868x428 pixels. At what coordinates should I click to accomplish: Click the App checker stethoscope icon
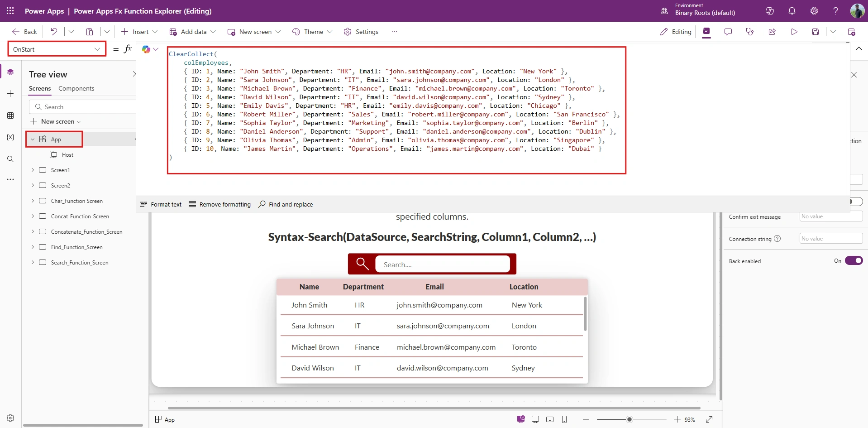(750, 32)
